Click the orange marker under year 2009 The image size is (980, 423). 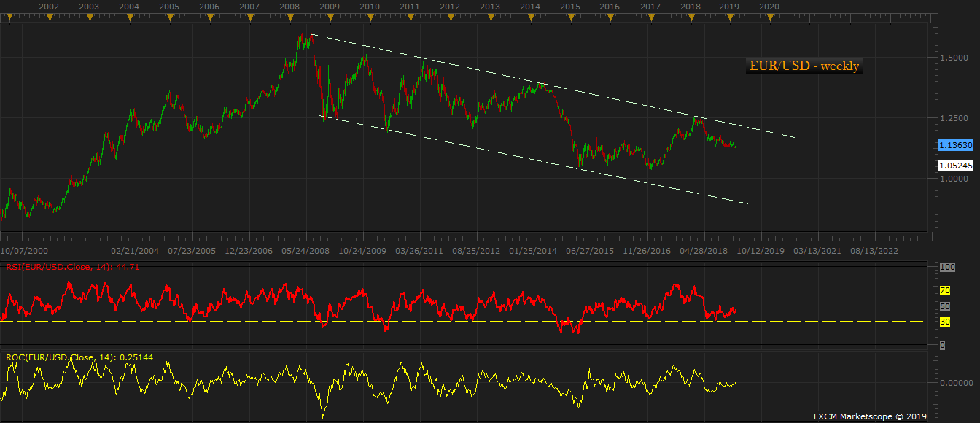point(330,17)
